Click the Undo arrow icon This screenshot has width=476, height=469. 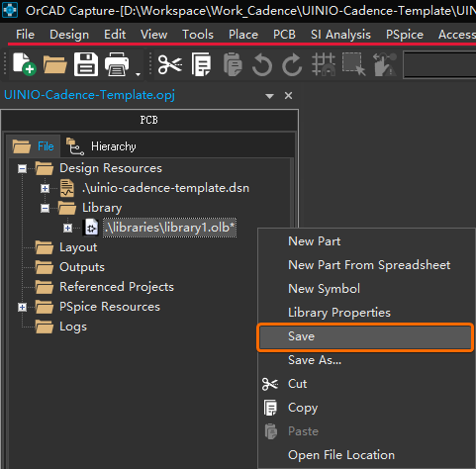click(262, 64)
